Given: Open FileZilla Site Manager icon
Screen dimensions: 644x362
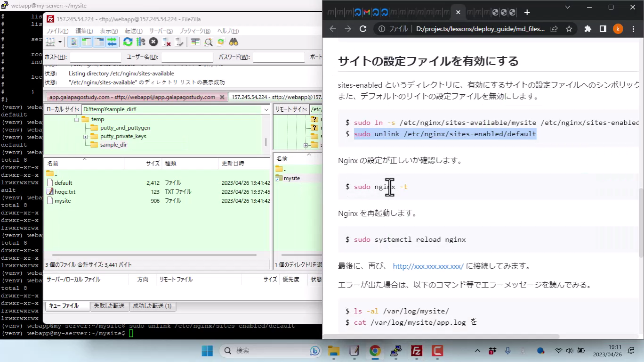Looking at the screenshot, I should coord(50,42).
